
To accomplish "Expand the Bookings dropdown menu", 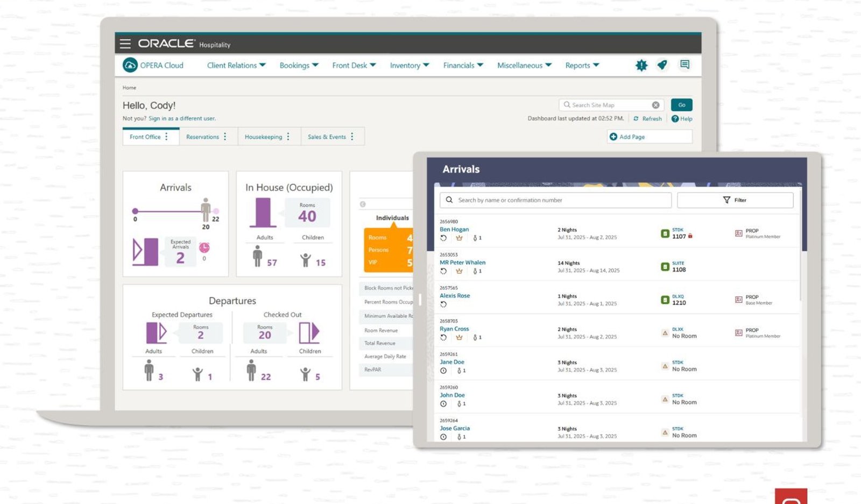I will tap(299, 65).
